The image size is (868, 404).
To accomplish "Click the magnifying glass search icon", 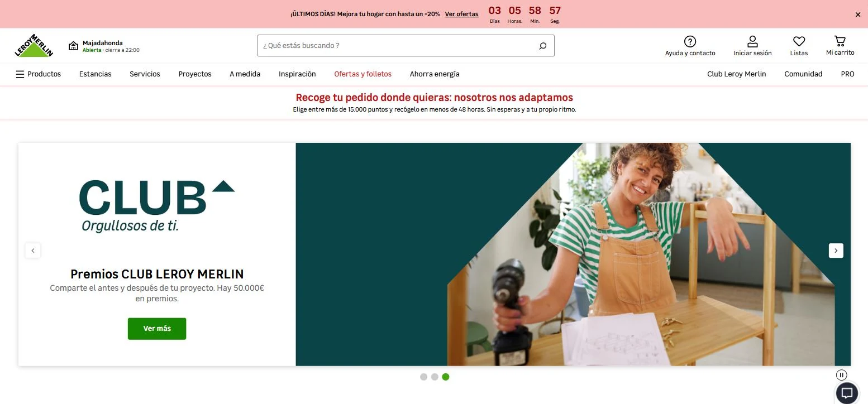I will click(x=542, y=46).
